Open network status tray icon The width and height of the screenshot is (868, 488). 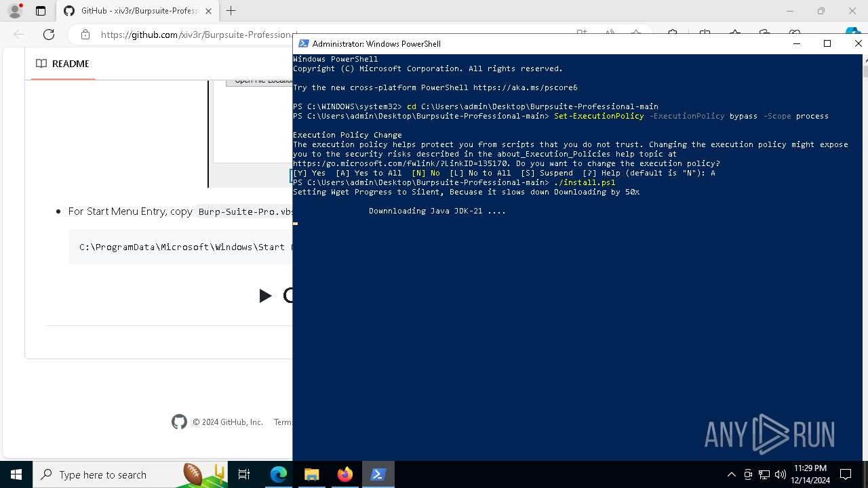[764, 474]
